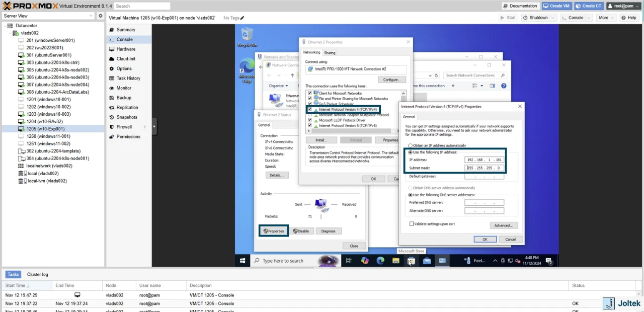Open the root@pam user menu

click(624, 6)
